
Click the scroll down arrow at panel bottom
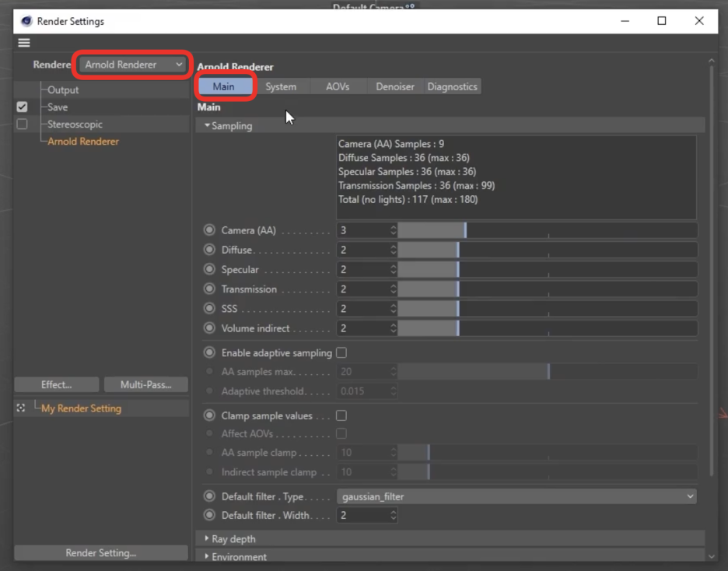click(x=712, y=556)
